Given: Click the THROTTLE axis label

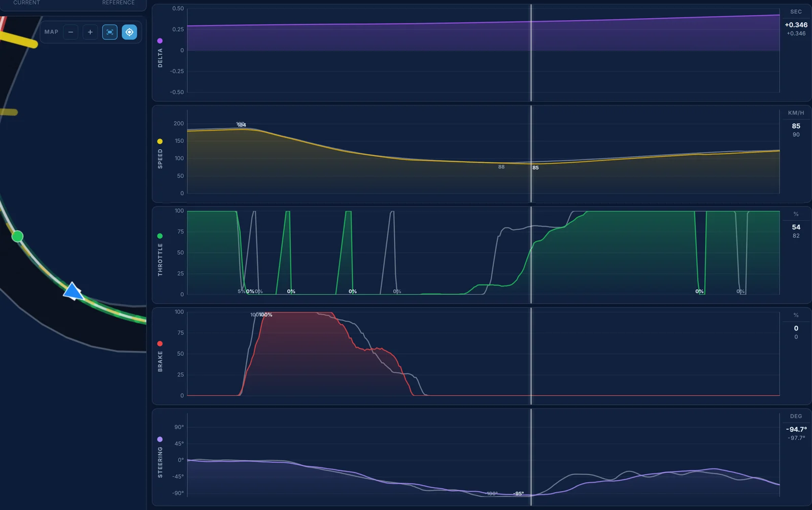Looking at the screenshot, I should (160, 259).
